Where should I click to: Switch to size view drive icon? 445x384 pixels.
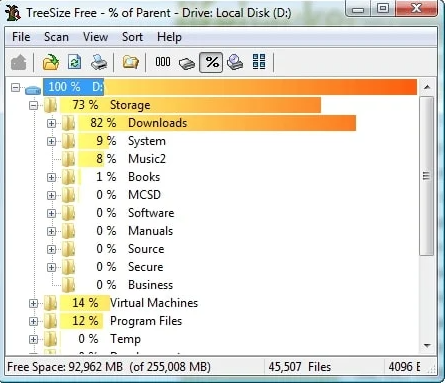[187, 63]
